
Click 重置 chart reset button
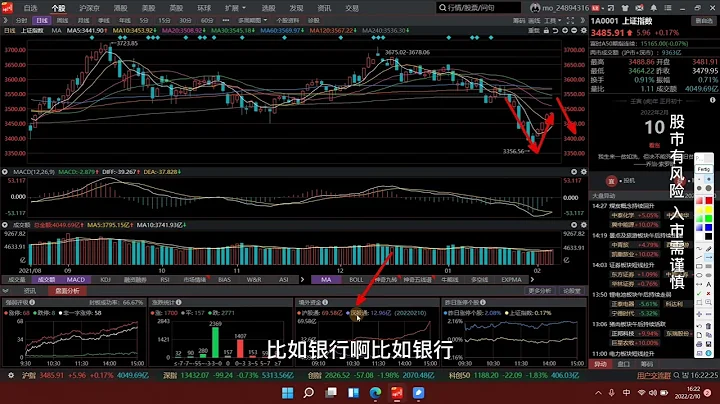[x=534, y=30]
